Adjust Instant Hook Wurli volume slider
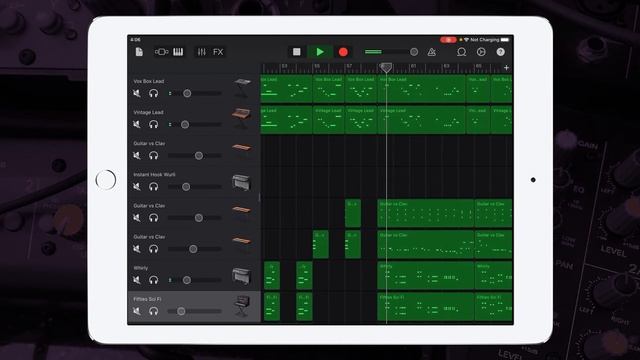 click(195, 187)
